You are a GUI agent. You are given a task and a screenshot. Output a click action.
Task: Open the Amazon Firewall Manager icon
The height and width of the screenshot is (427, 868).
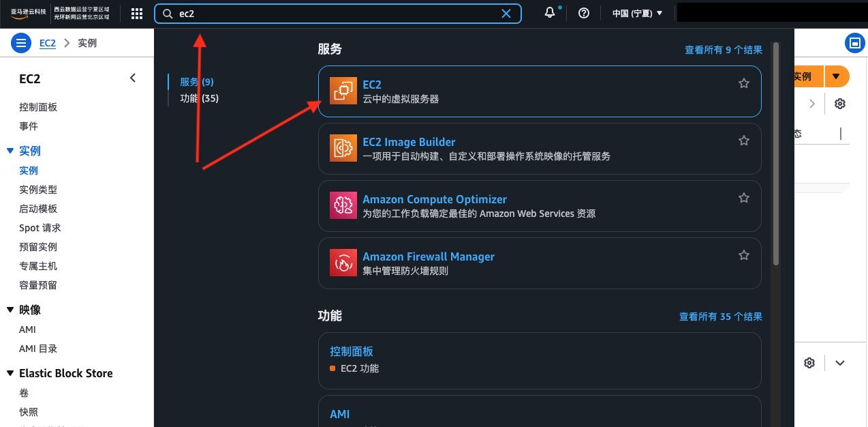(343, 263)
